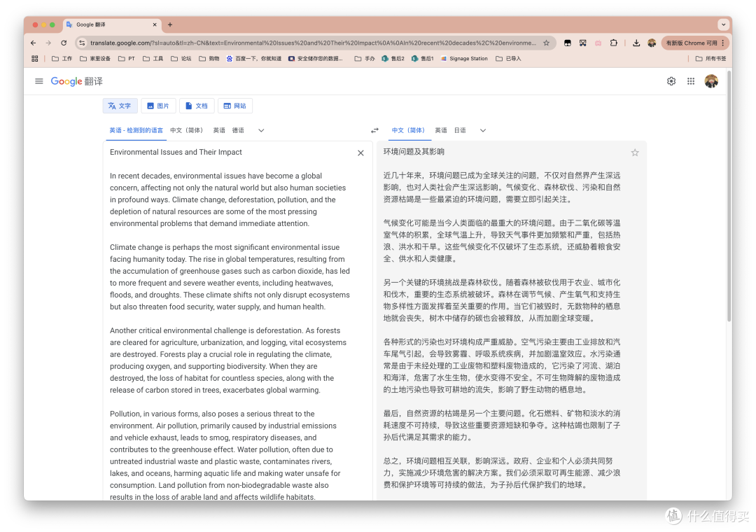Click the source heading Environmental Issues and Their Impact
756x532 pixels.
pos(176,152)
